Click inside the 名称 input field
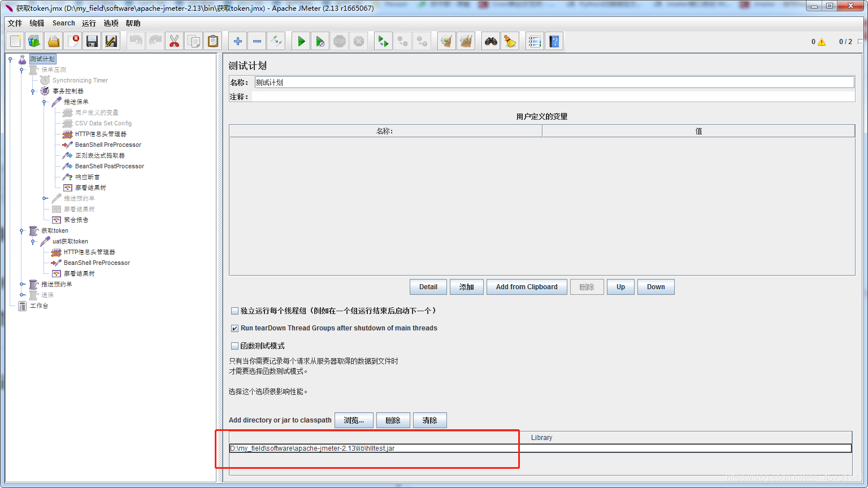The height and width of the screenshot is (488, 868). tap(396, 81)
